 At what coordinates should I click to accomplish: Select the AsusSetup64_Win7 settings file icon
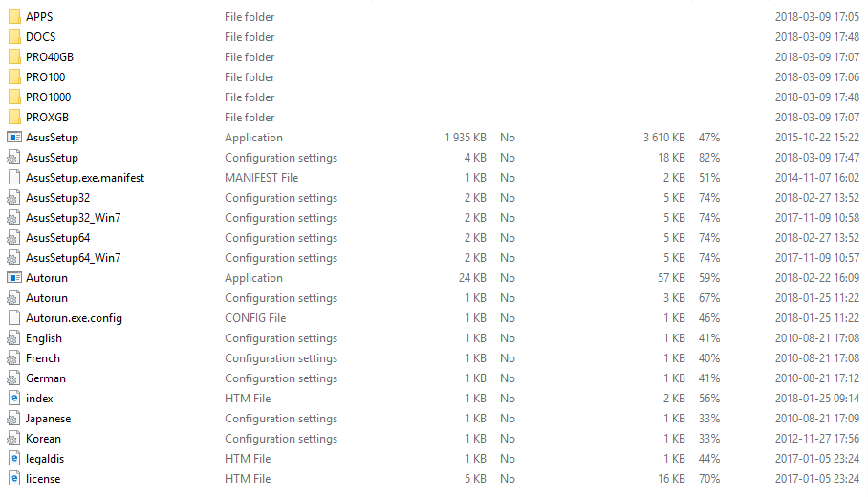pos(13,258)
